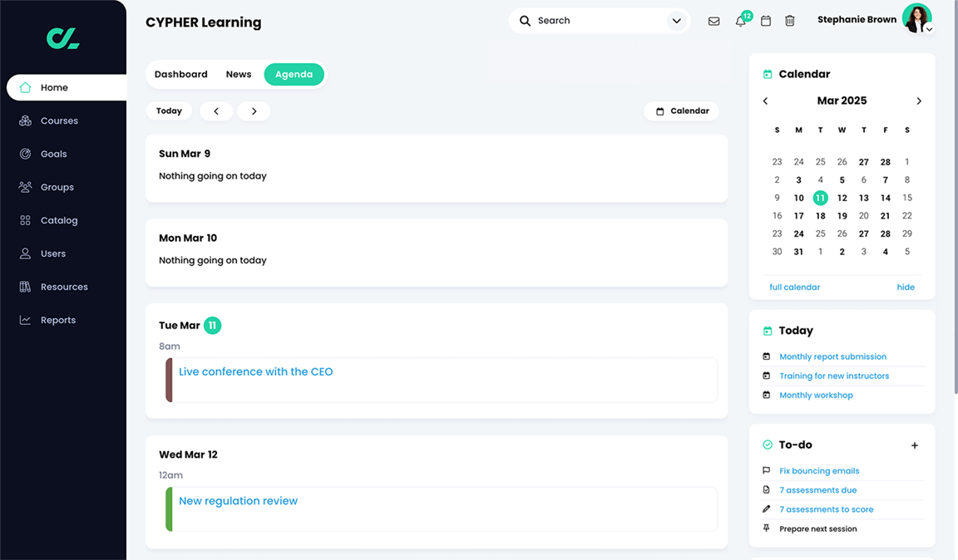
Task: Select the Agenda tab
Action: click(x=294, y=75)
